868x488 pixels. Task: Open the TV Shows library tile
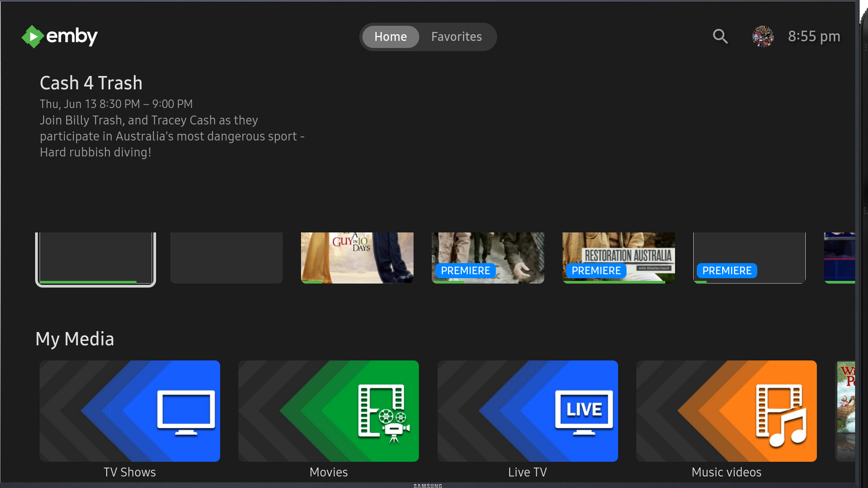tap(130, 411)
